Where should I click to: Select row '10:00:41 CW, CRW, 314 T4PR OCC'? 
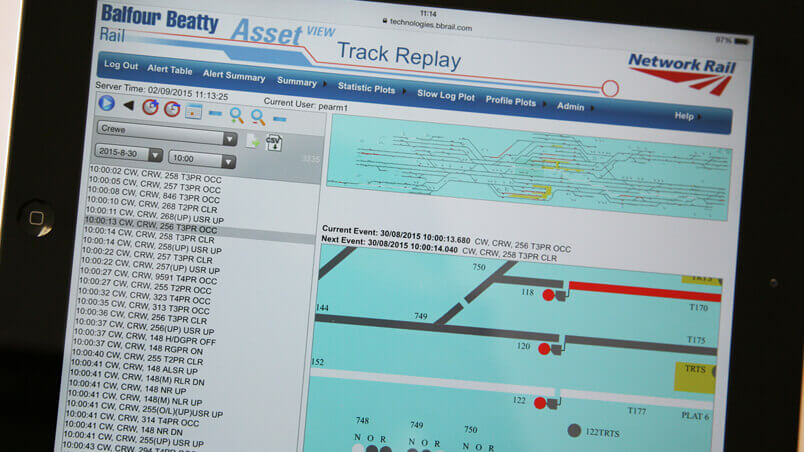(132, 417)
